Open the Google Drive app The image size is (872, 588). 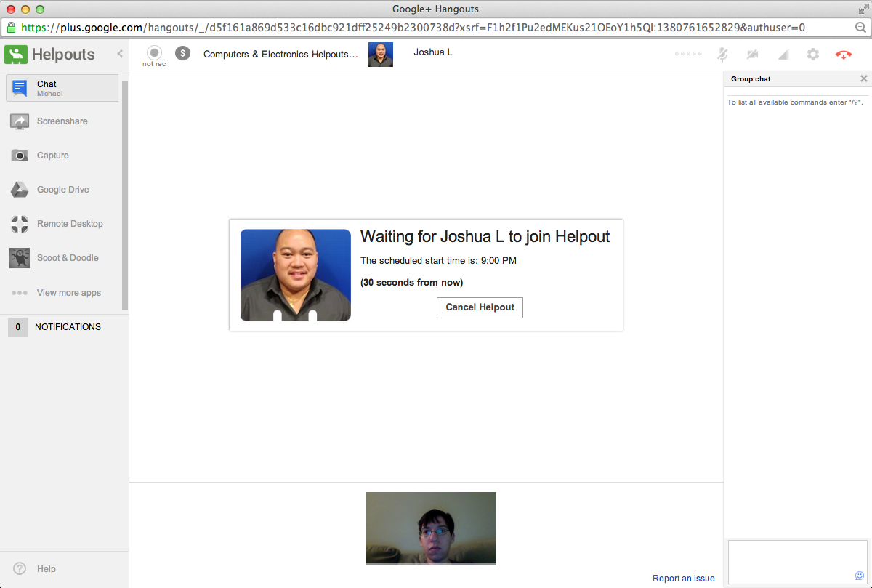point(62,190)
